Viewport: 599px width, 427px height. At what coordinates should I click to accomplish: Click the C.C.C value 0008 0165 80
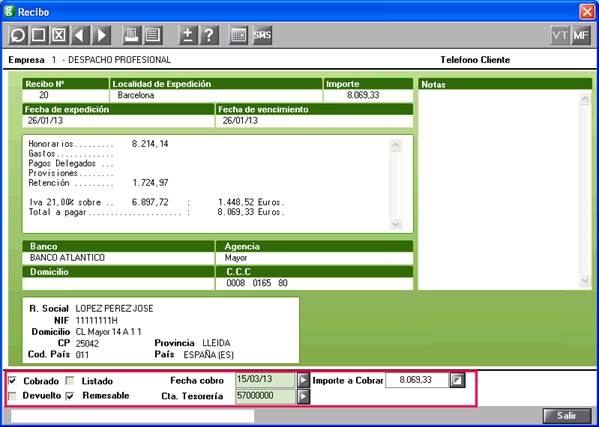pos(257,283)
